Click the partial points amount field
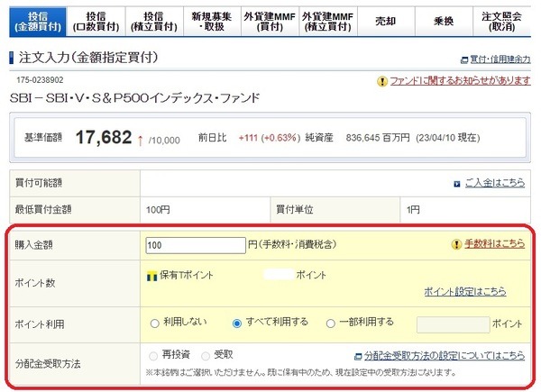 (453, 324)
